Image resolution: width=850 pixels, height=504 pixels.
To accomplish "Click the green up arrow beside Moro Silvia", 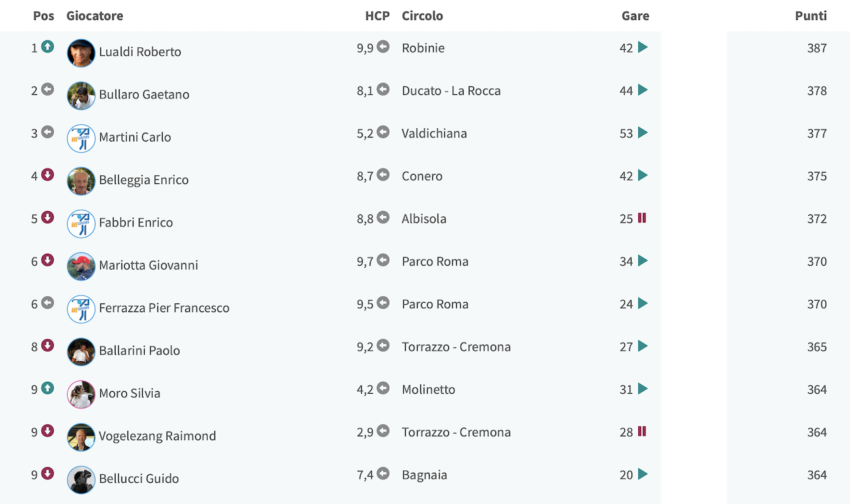I will point(47,388).
